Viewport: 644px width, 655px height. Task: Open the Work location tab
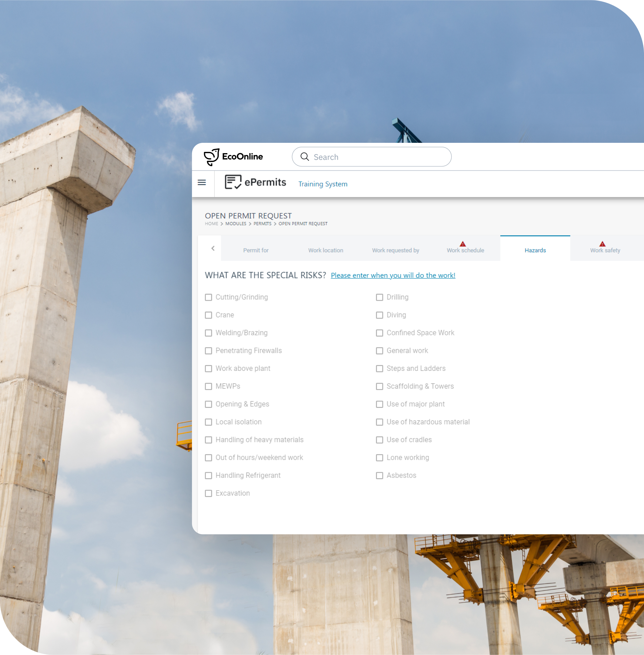[x=325, y=250]
